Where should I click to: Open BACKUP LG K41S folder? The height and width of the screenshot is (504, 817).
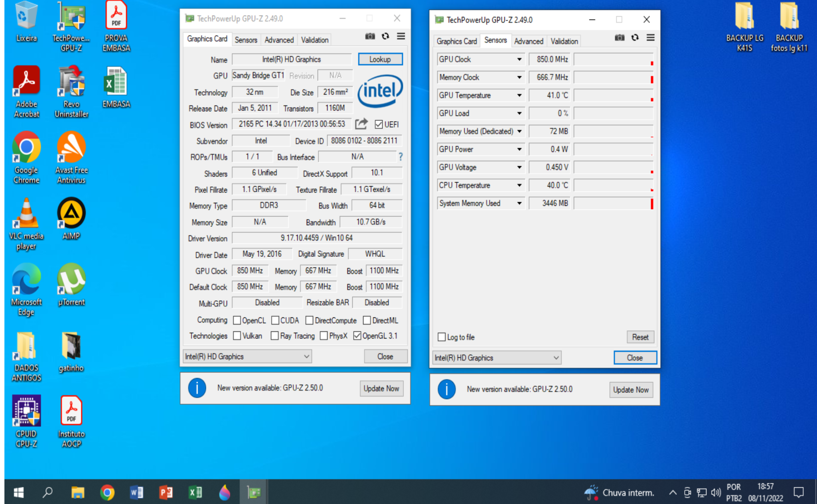[744, 27]
